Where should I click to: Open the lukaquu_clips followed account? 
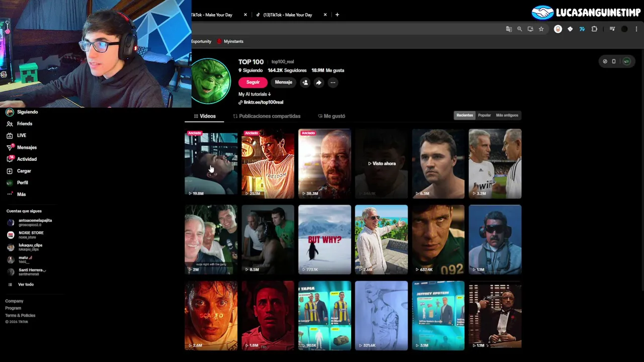coord(25,247)
